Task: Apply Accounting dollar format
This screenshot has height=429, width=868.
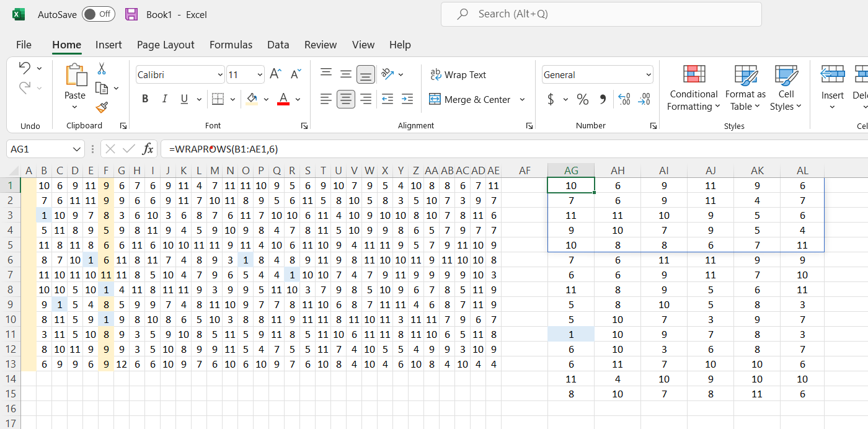Action: click(551, 99)
